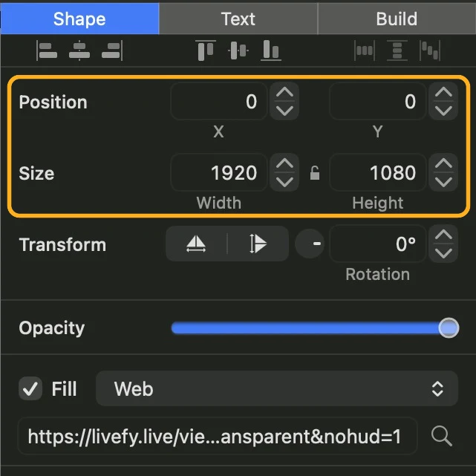
Task: Click the magnifier icon beside URL
Action: [441, 436]
